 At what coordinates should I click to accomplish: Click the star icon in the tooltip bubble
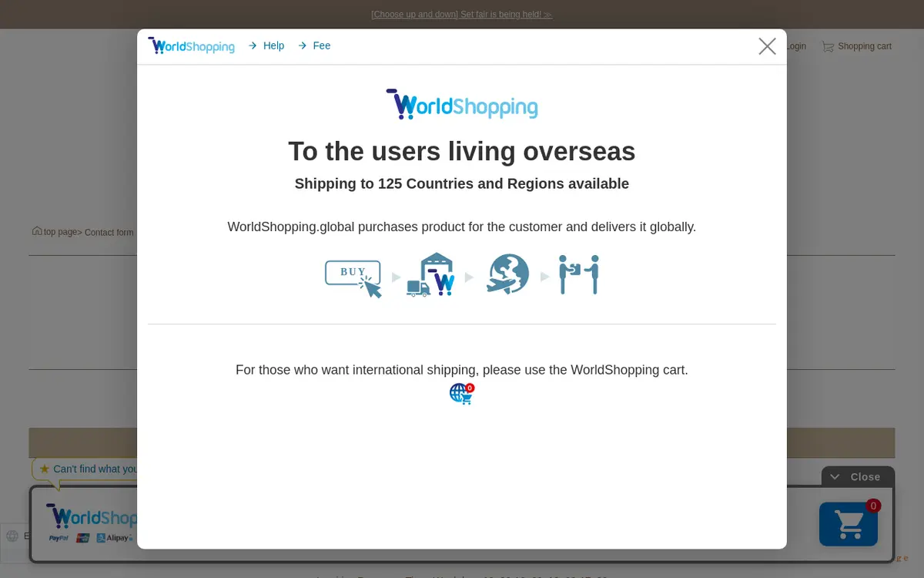click(45, 469)
